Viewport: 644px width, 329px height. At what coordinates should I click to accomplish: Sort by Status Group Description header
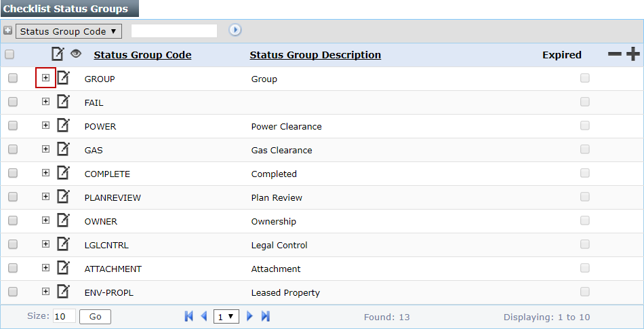coord(315,55)
